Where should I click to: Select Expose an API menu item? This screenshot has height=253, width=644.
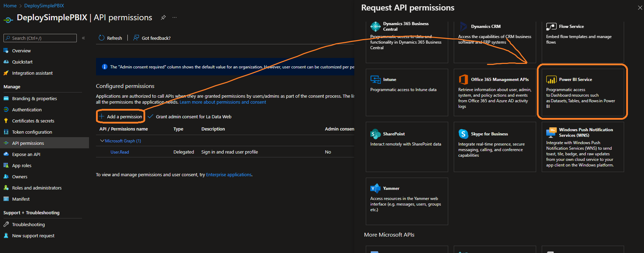point(26,154)
